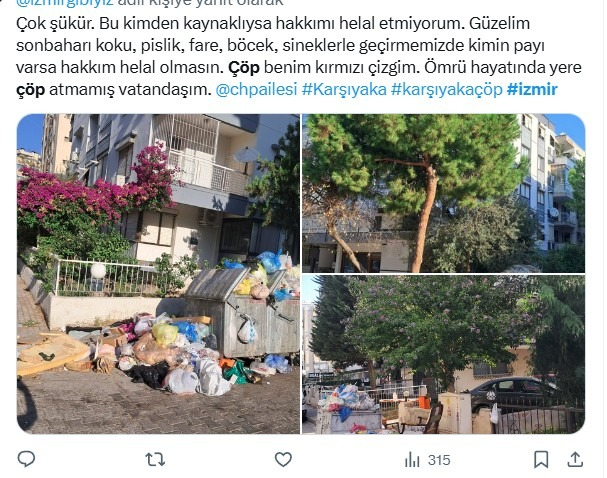Open the #izmir hashtag

click(532, 89)
